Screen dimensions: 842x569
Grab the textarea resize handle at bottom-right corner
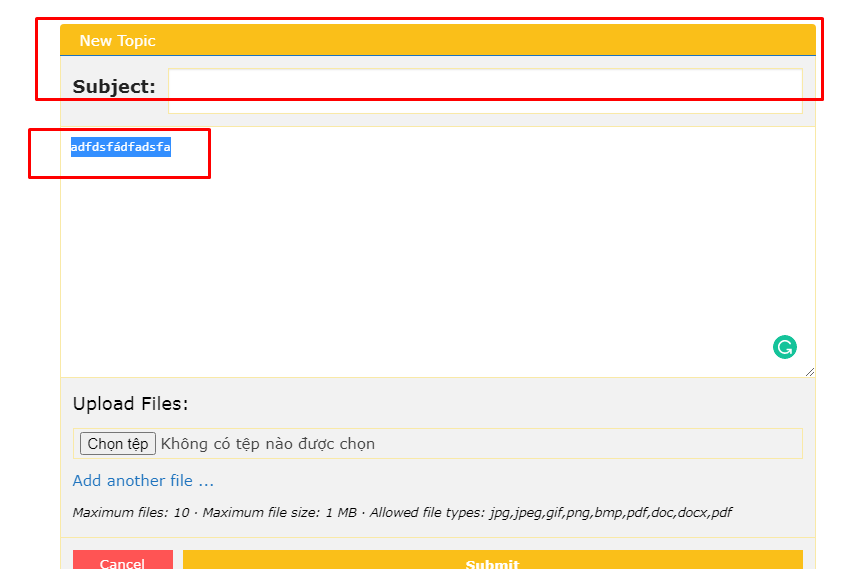tap(809, 371)
